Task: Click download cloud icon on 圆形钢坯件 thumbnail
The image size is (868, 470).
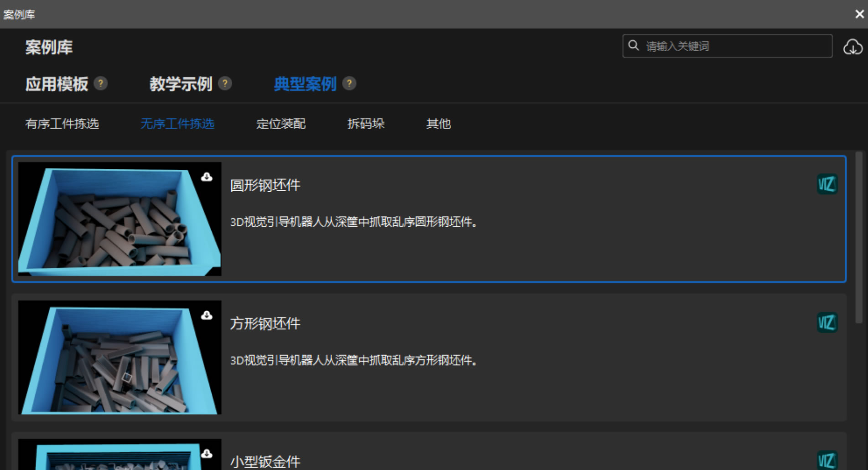Action: coord(207,177)
